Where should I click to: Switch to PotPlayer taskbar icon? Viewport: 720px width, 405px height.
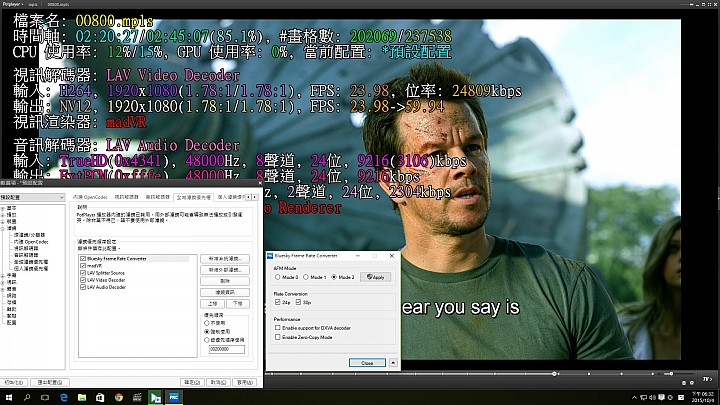tap(155, 398)
